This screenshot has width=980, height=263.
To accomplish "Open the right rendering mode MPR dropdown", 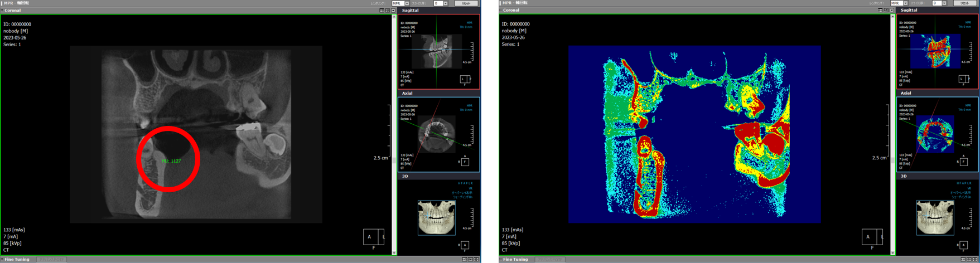I will [905, 3].
